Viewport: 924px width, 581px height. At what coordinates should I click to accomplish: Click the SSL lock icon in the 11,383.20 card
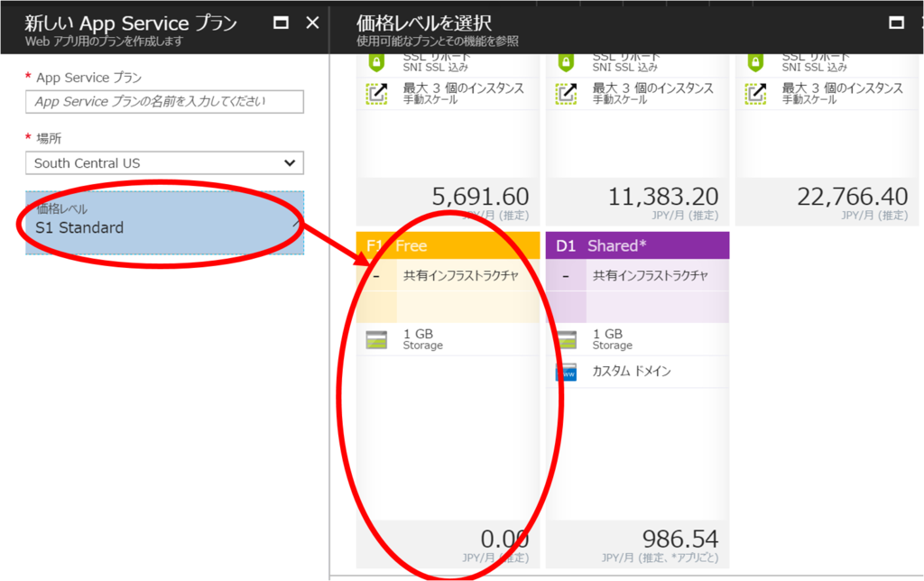(567, 62)
